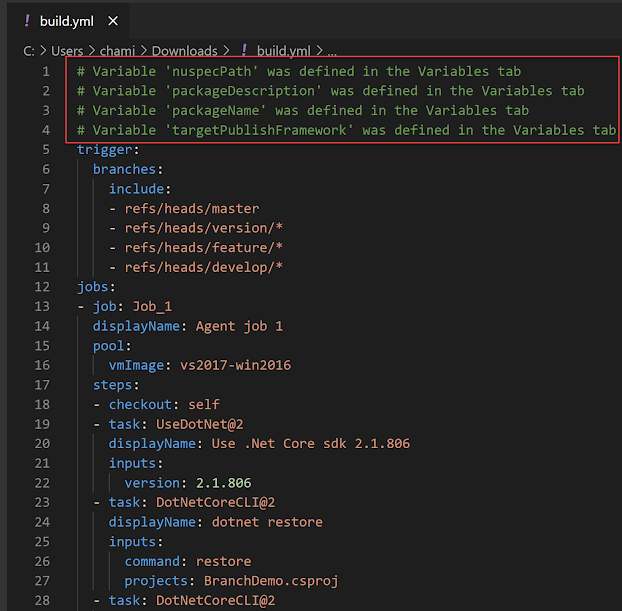This screenshot has height=611, width=622.
Task: Click the refs/heads/feature/* entry
Action: (x=203, y=248)
